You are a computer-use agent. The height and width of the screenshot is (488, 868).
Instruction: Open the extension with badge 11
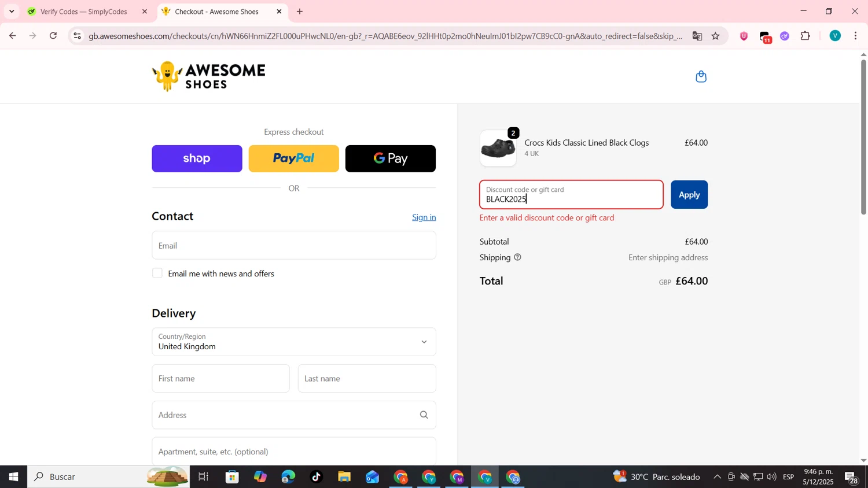tap(765, 36)
